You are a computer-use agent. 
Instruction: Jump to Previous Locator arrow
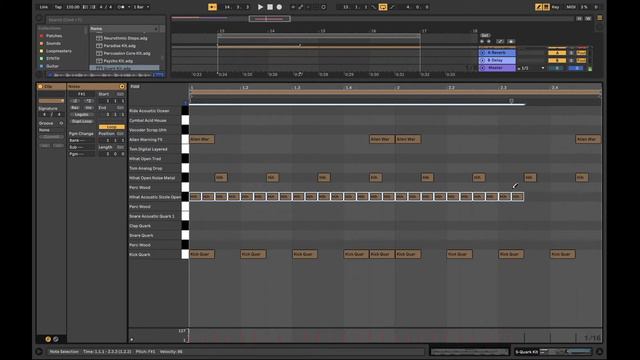tap(482, 42)
